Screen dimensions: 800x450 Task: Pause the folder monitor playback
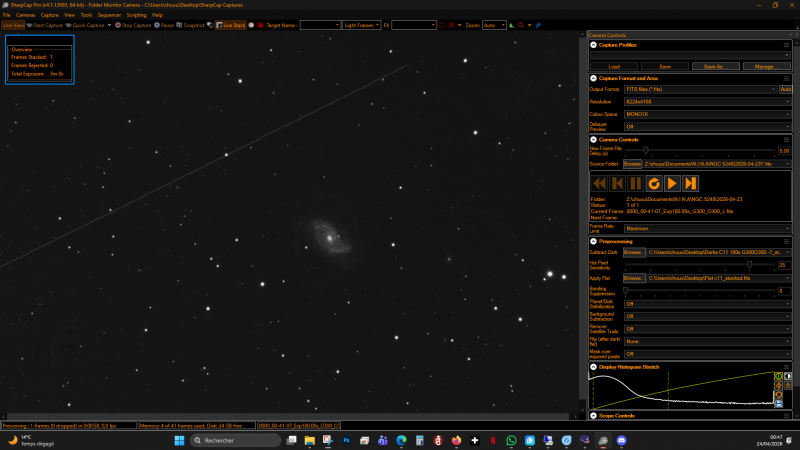636,183
